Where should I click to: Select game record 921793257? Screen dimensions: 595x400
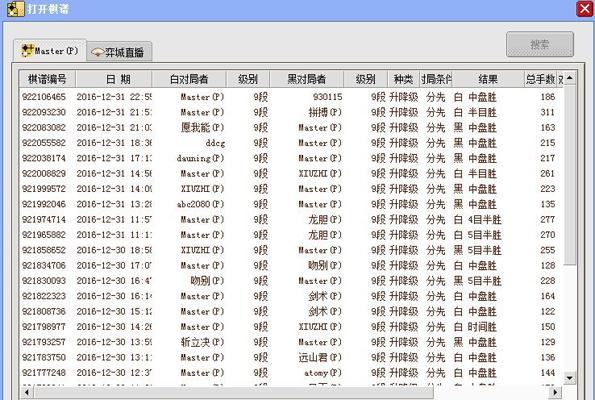pos(291,342)
